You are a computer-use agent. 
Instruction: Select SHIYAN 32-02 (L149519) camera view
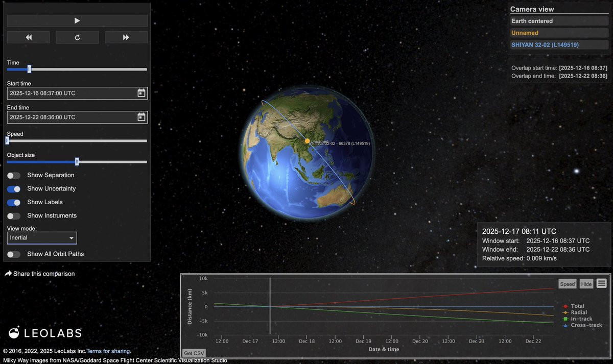(559, 45)
